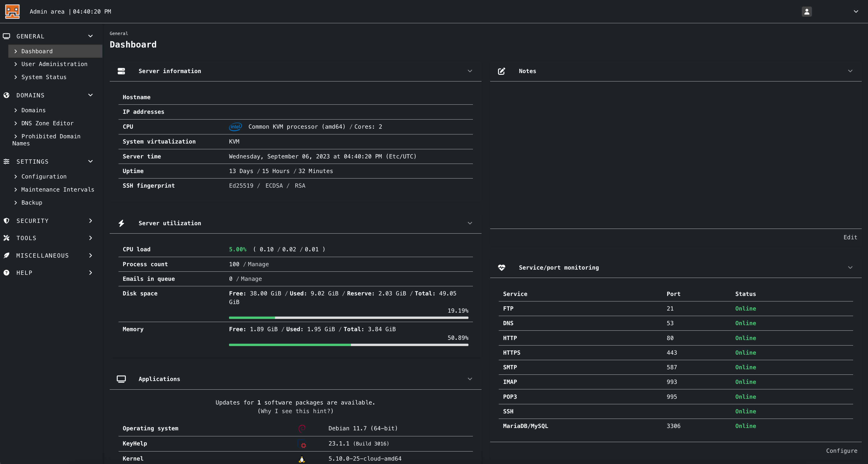Open the user account avatar icon
The image size is (868, 464).
point(806,11)
